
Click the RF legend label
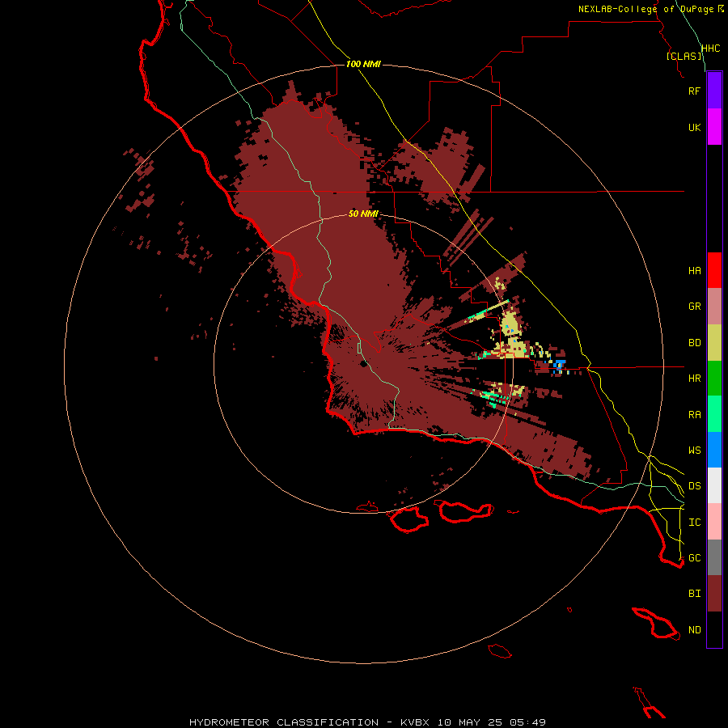click(x=694, y=91)
